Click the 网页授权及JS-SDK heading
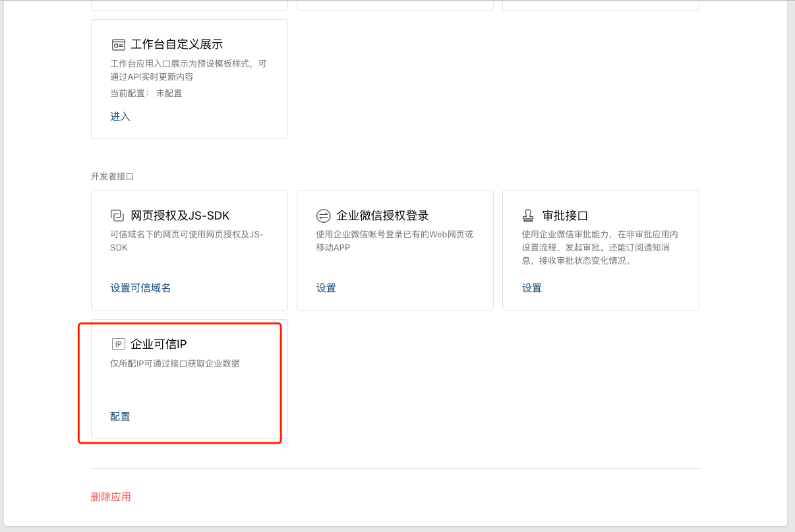This screenshot has height=532, width=795. [x=180, y=216]
